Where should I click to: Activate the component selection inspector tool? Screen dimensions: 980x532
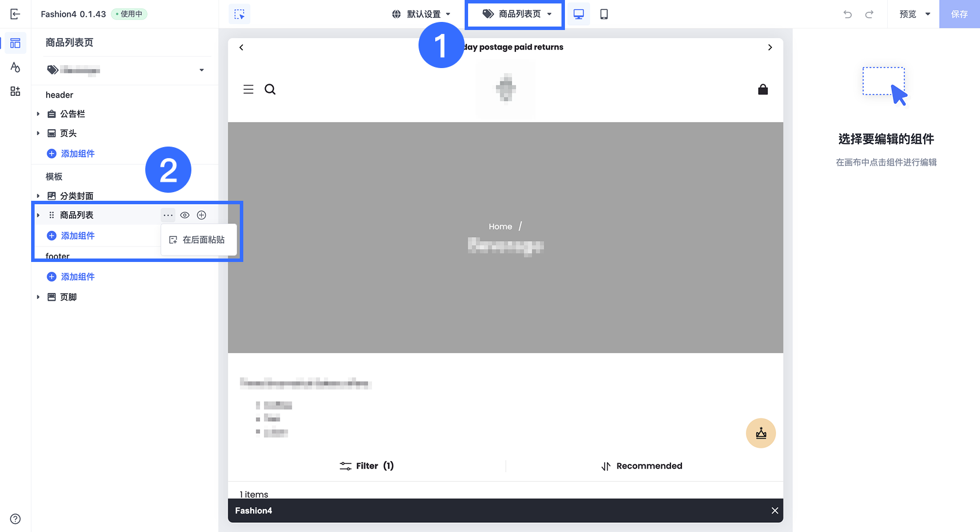pos(239,14)
